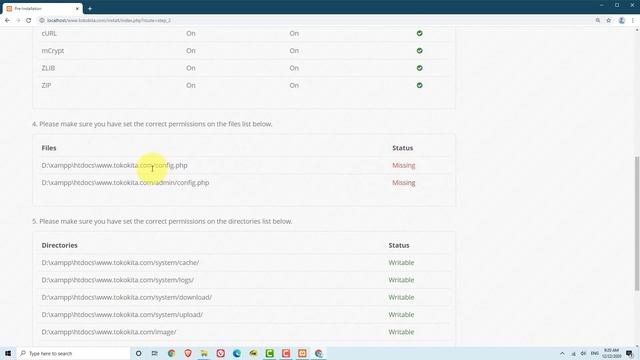Click the Files column header
This screenshot has height=360, width=640.
[49, 148]
